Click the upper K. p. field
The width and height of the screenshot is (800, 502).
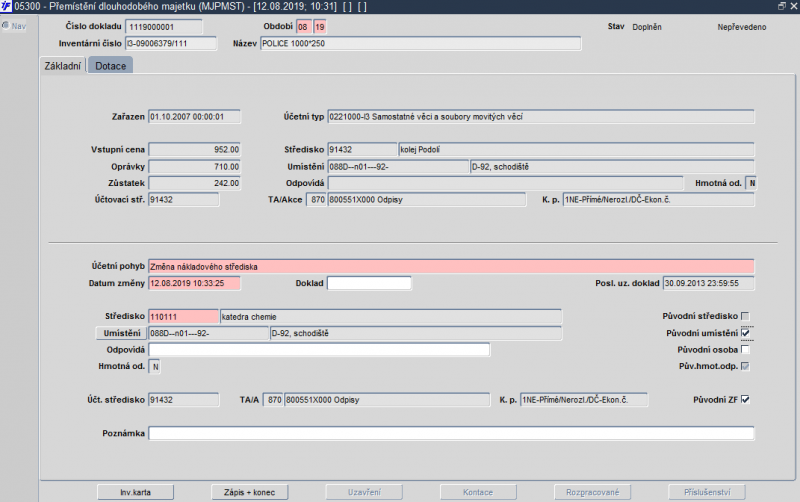click(658, 199)
